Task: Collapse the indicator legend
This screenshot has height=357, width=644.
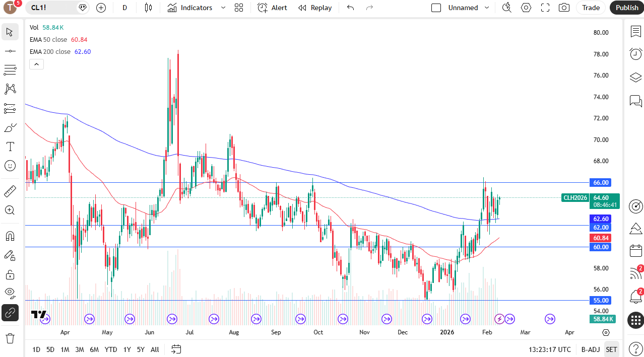Action: point(37,64)
